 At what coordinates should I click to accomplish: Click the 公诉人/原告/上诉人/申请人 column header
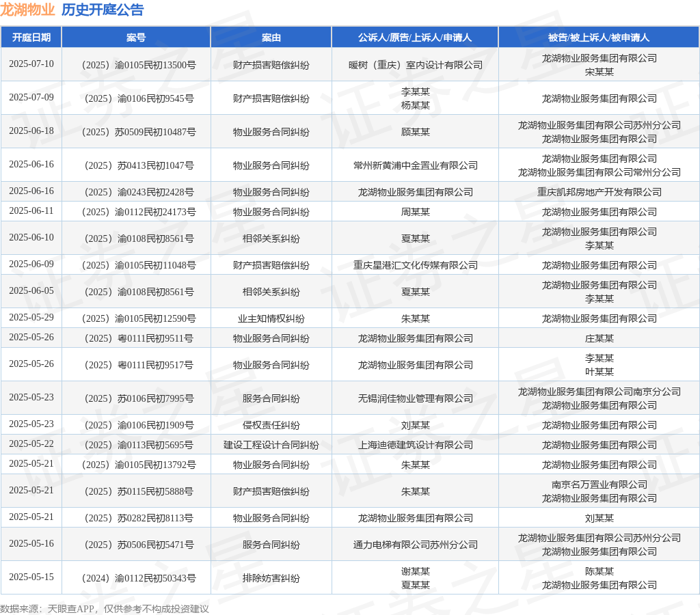click(415, 38)
